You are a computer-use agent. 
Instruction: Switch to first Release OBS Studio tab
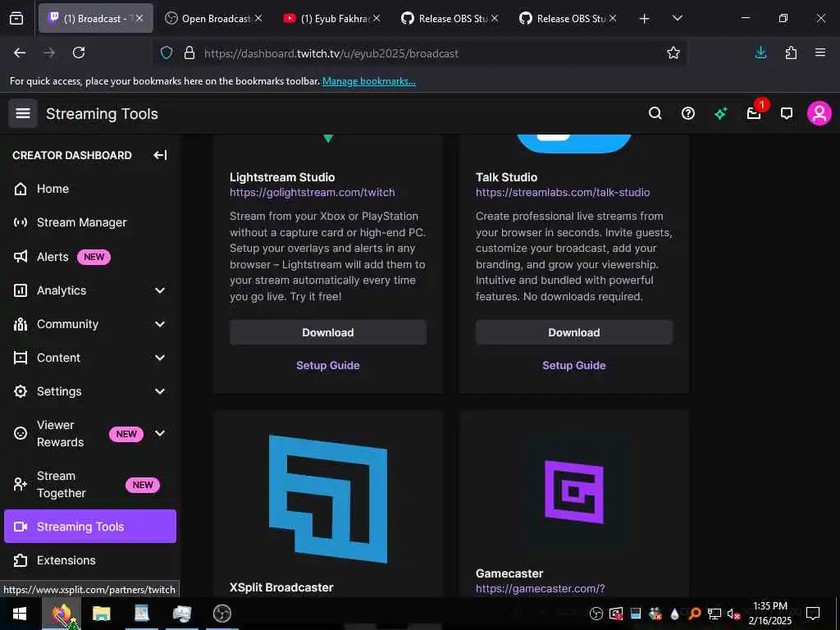pos(450,18)
